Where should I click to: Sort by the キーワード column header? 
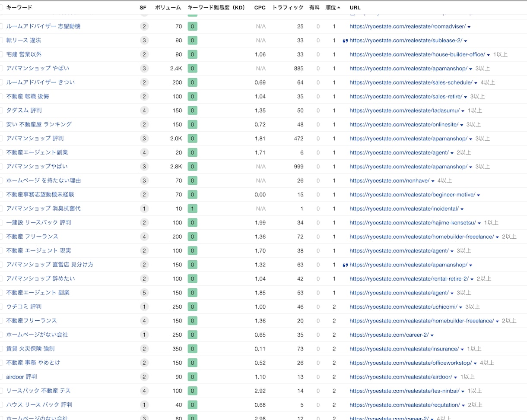pyautogui.click(x=19, y=7)
